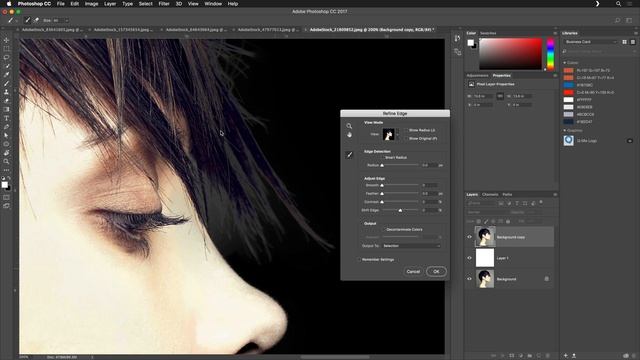This screenshot has width=640, height=360.
Task: Hide the Background copy layer
Action: click(x=469, y=237)
